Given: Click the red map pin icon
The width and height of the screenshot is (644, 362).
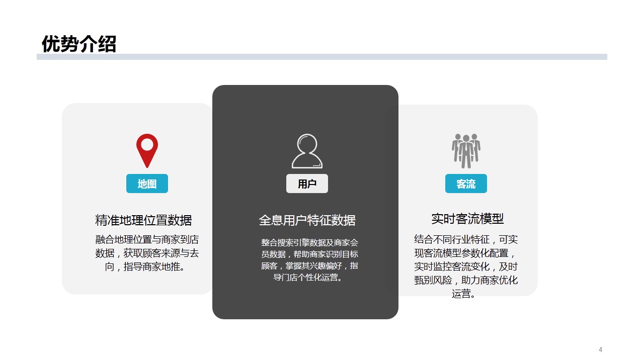Looking at the screenshot, I should (x=147, y=151).
